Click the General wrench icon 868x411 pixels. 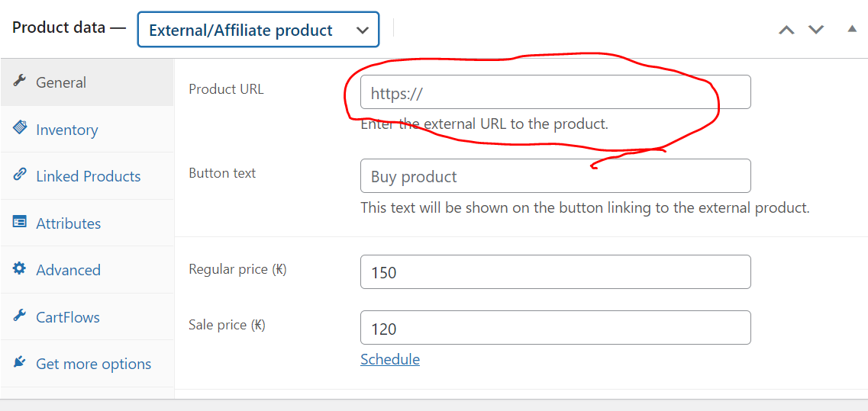pyautogui.click(x=21, y=81)
